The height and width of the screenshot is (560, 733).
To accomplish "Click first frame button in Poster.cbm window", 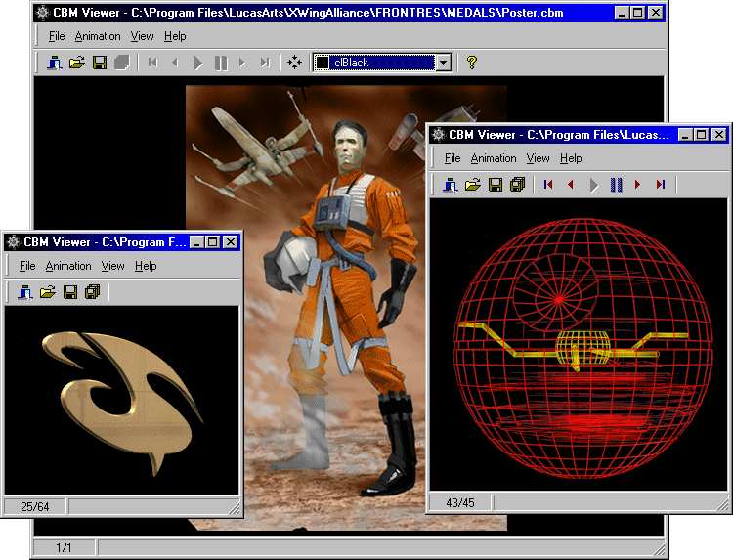I will 152,63.
